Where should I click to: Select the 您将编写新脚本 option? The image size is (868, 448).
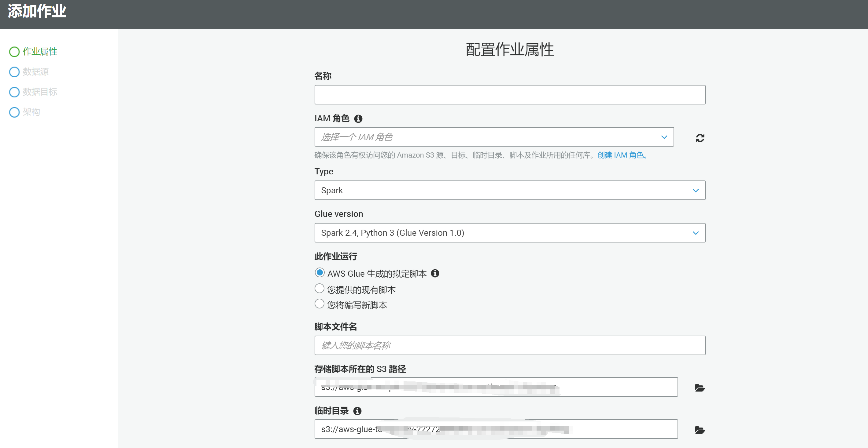[319, 304]
